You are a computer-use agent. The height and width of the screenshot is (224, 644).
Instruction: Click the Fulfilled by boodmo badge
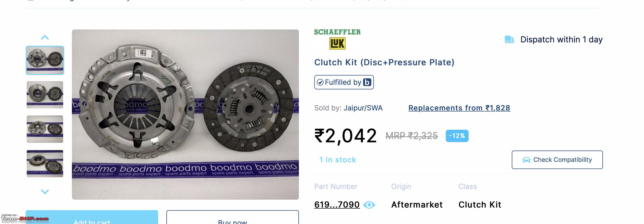[x=344, y=82]
